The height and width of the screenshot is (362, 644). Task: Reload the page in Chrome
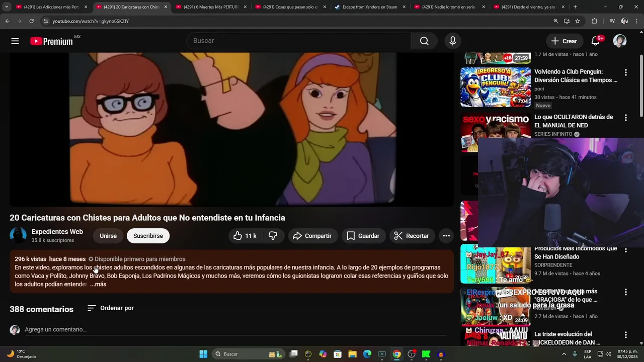point(31,21)
